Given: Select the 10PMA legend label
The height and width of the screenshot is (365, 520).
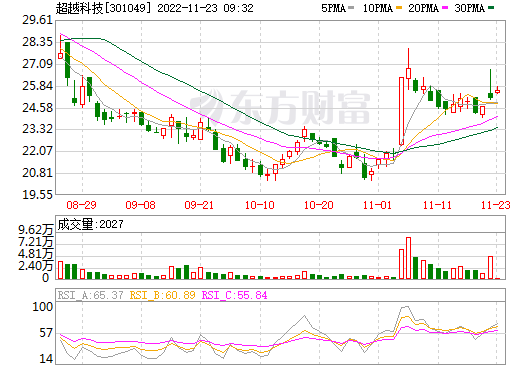Looking at the screenshot, I should [378, 8].
